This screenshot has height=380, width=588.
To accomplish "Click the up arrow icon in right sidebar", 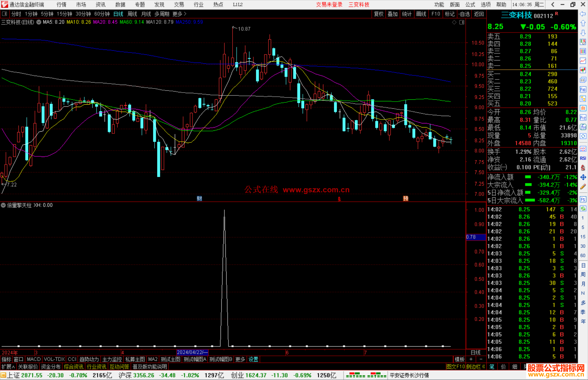I will coord(583,23).
